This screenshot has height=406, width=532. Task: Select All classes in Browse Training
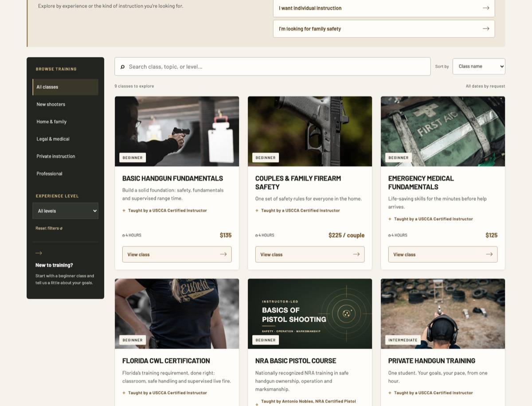click(x=66, y=87)
